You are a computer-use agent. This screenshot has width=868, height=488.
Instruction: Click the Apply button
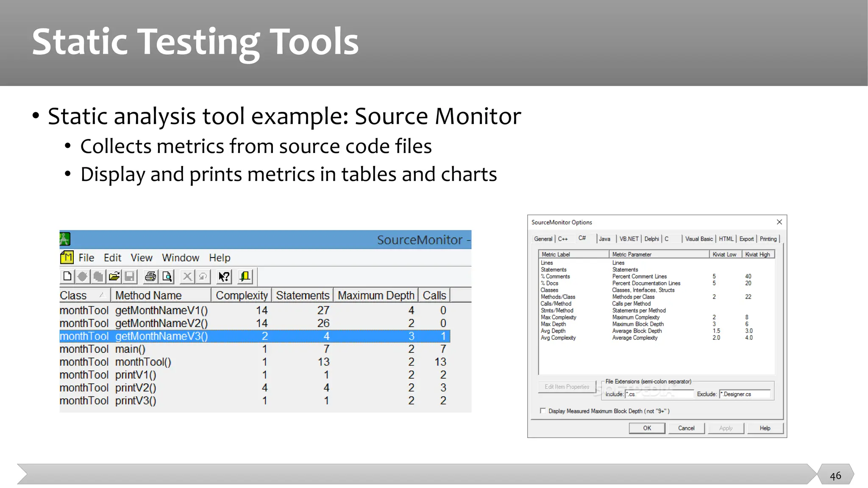click(726, 428)
